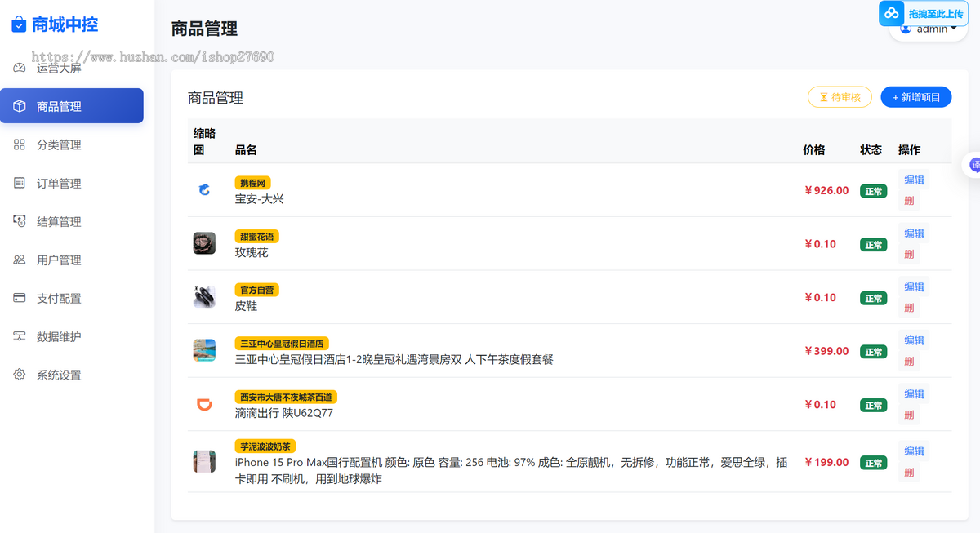Screen dimensions: 980x533
Task: Select 商品管理 sidebar menu item
Action: [72, 106]
